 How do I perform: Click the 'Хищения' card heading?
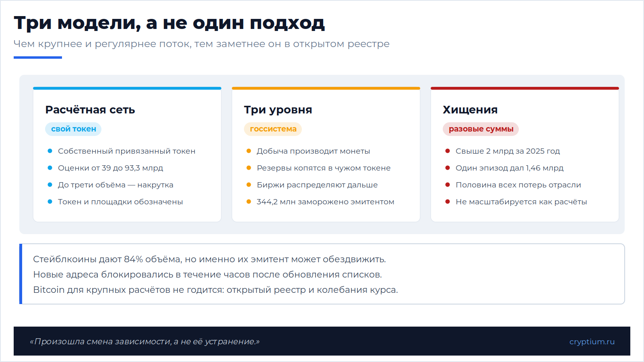(470, 110)
